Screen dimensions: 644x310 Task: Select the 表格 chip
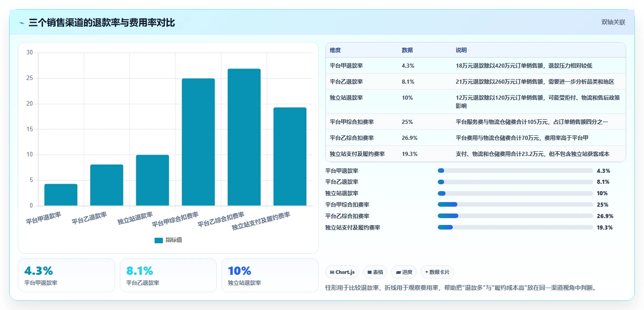[x=375, y=272]
